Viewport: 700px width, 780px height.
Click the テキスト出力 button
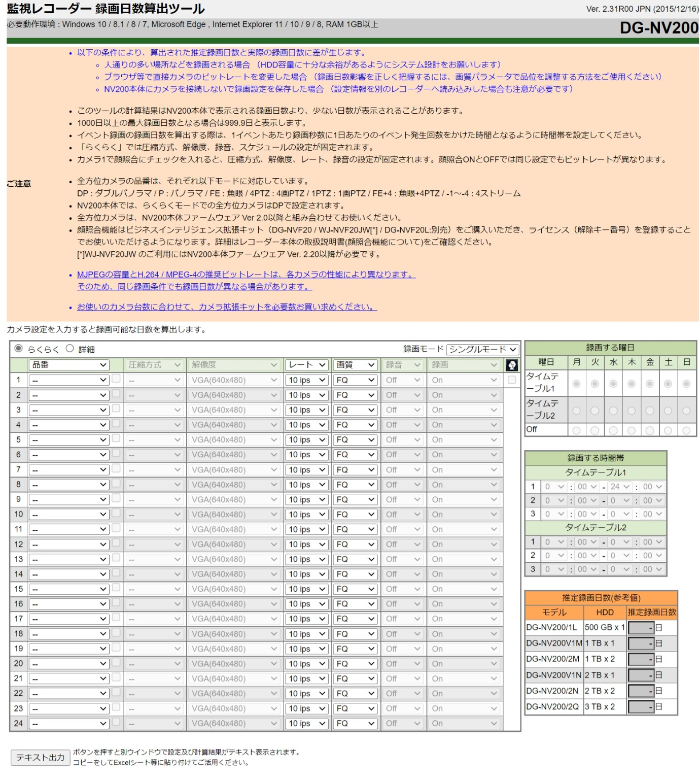[40, 758]
